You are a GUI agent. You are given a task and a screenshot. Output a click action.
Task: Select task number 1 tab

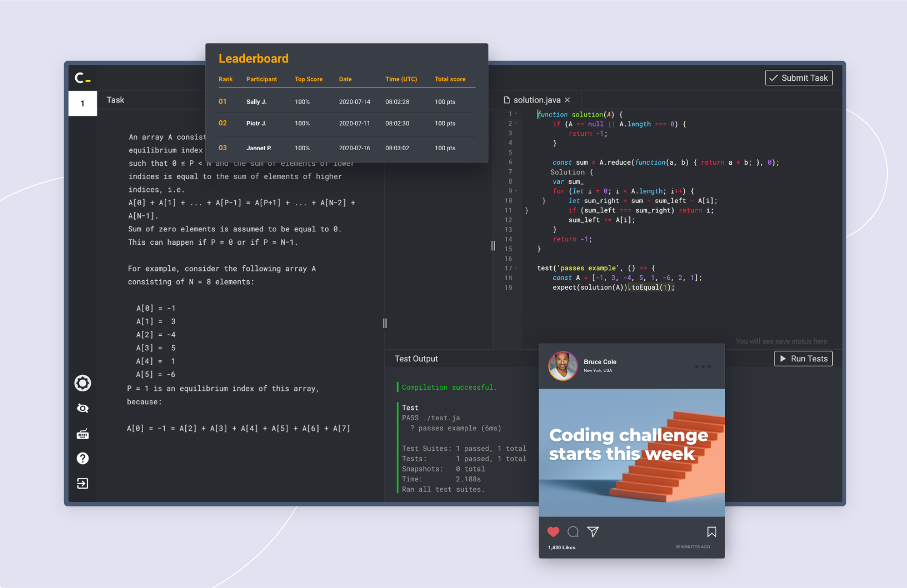83,104
